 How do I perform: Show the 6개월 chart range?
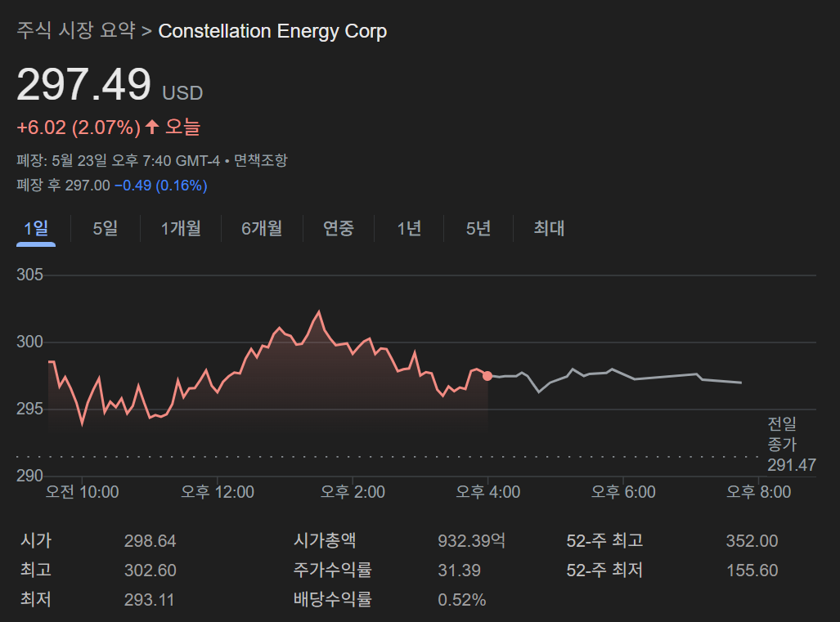262,229
